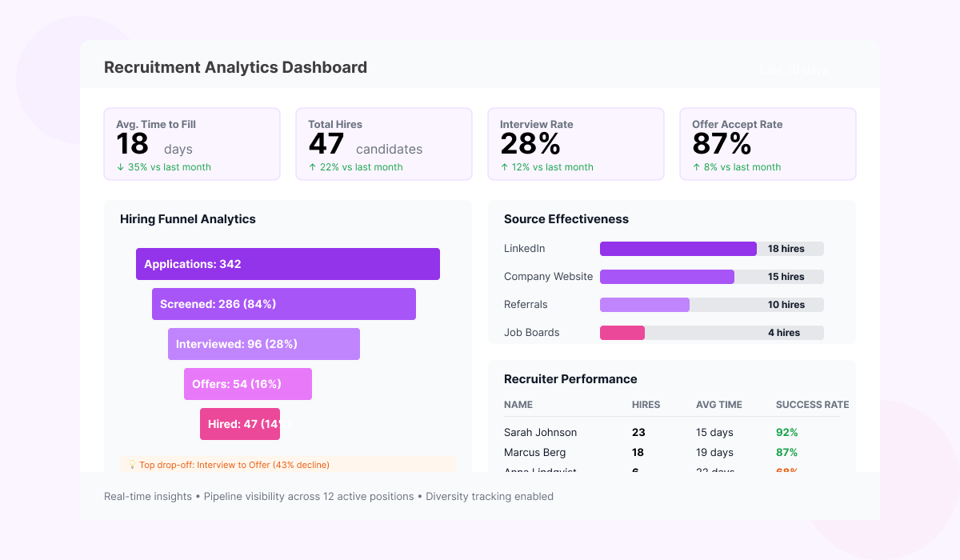Open the Interview Rate card
960x560 pixels.
click(576, 144)
